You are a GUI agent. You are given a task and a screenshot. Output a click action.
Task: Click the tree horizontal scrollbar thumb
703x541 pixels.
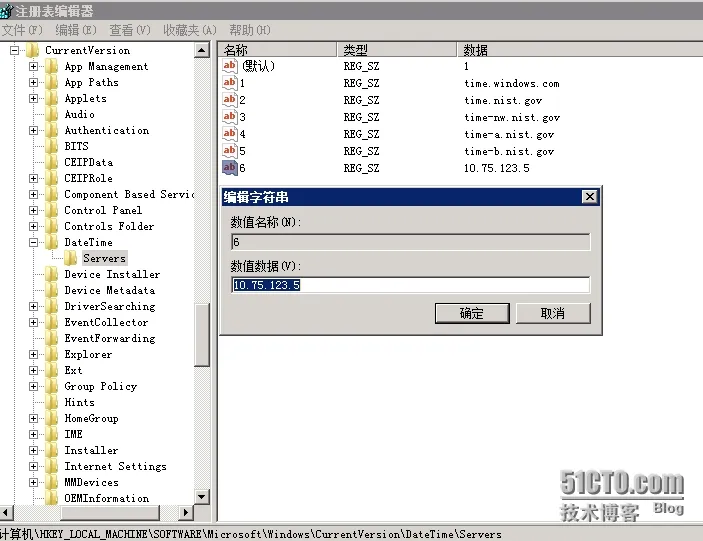110,512
